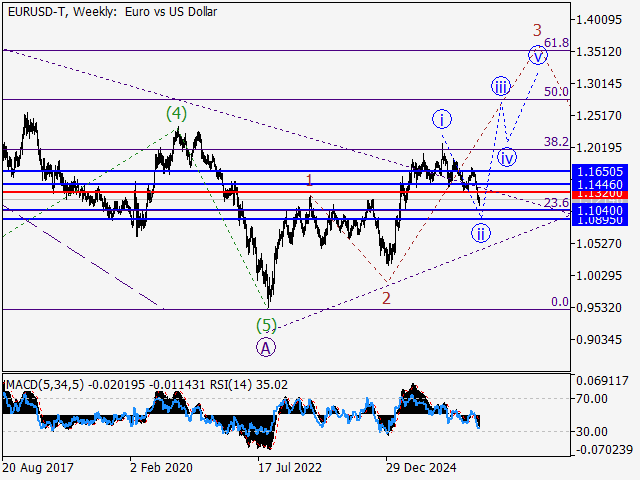Click the green (4) wave label
Viewport: 640px width, 480px height.
point(176,113)
